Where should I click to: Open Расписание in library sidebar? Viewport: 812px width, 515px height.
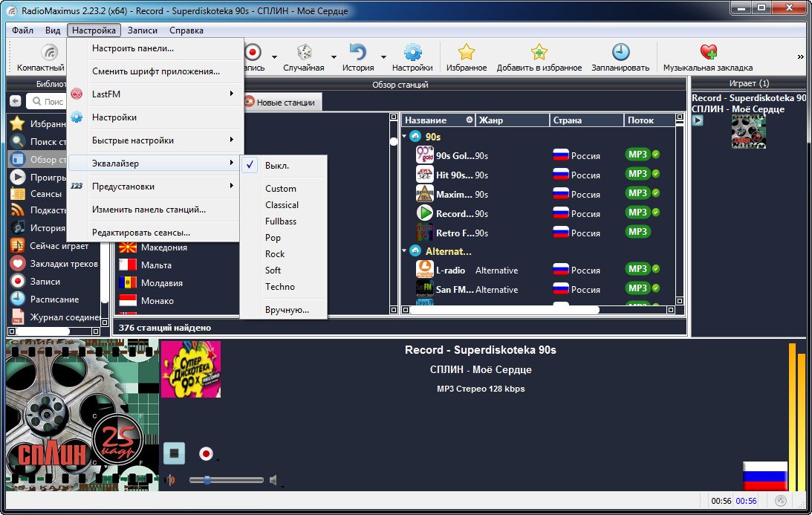click(53, 299)
